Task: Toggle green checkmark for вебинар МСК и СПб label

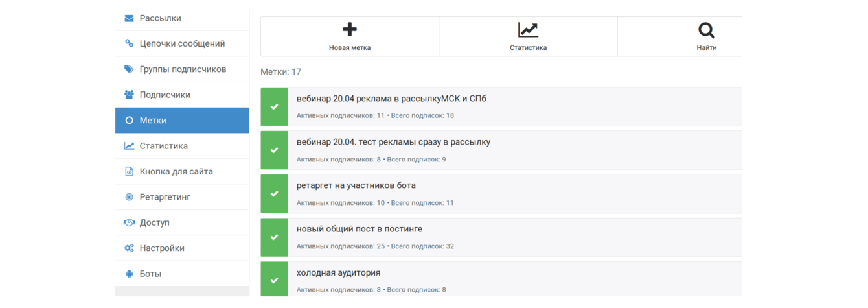Action: [274, 107]
